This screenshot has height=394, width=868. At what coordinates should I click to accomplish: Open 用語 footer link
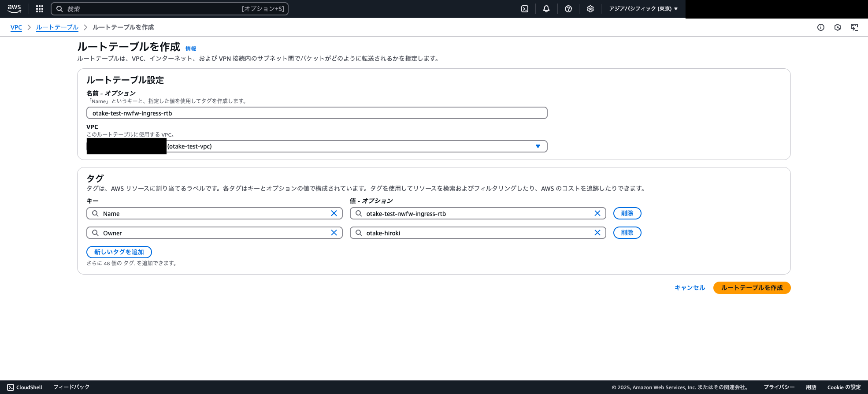tap(811, 387)
